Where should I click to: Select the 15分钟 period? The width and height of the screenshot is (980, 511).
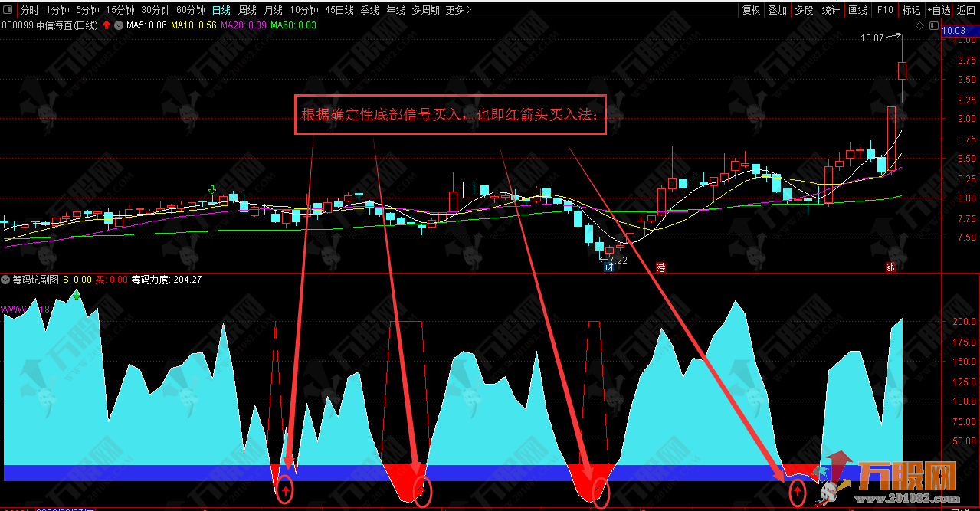pyautogui.click(x=121, y=10)
